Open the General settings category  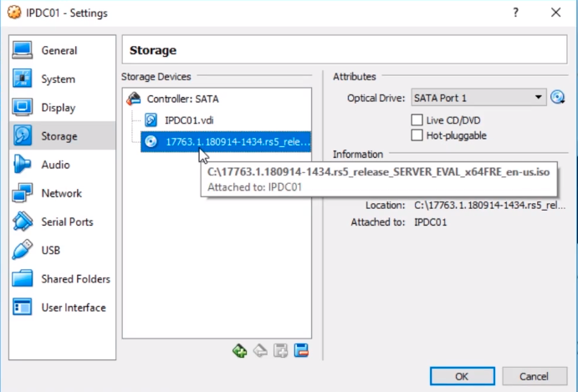coord(59,51)
